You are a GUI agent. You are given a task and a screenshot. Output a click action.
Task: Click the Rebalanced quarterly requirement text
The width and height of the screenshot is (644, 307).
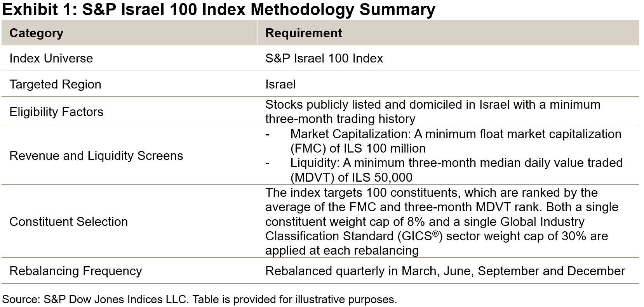(x=445, y=271)
